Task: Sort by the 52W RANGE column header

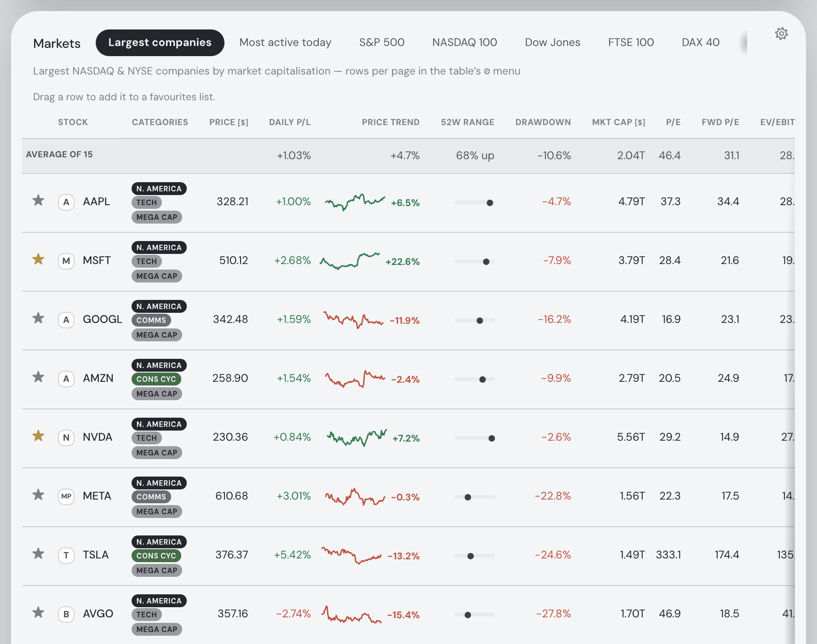Action: point(467,122)
